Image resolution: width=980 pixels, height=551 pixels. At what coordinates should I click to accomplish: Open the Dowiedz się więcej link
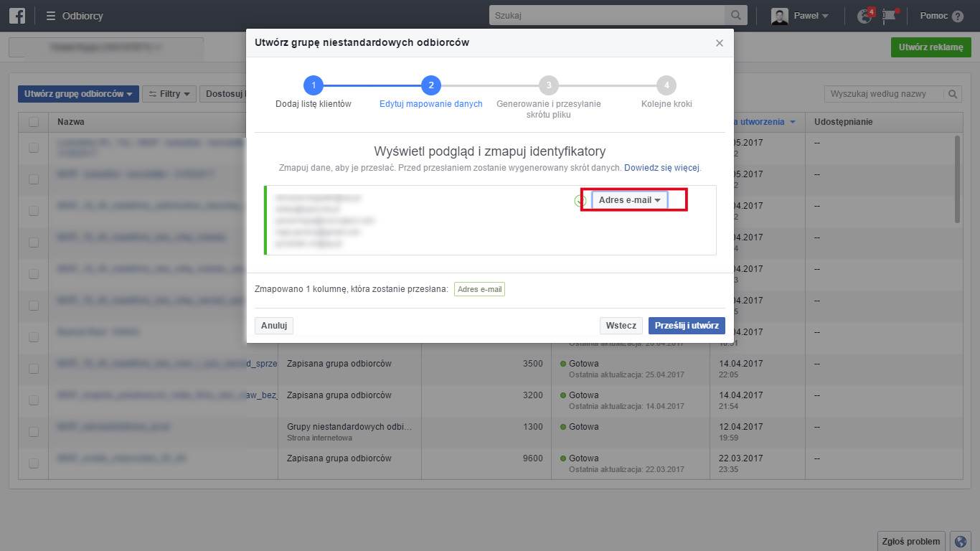point(661,168)
